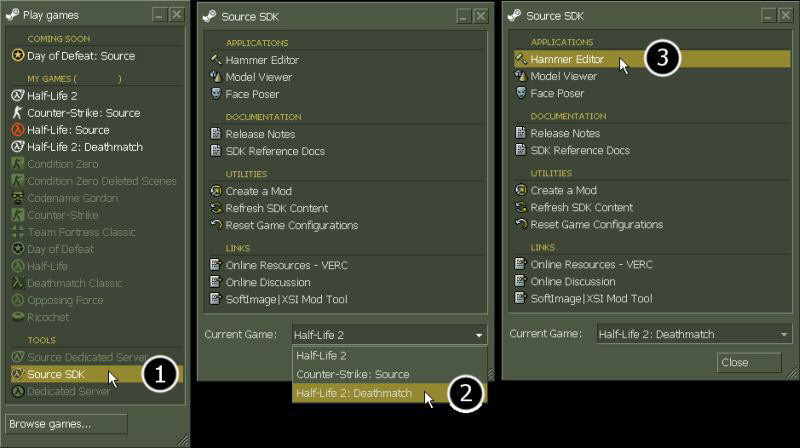This screenshot has height=448, width=800.
Task: Select Condition Zero Deleted Scenes in games list
Action: point(102,181)
